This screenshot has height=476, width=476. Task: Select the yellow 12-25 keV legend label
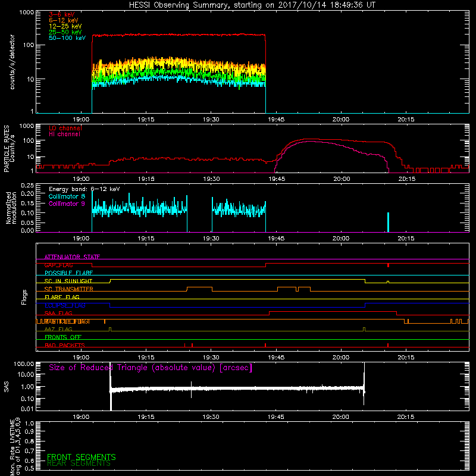coord(65,26)
